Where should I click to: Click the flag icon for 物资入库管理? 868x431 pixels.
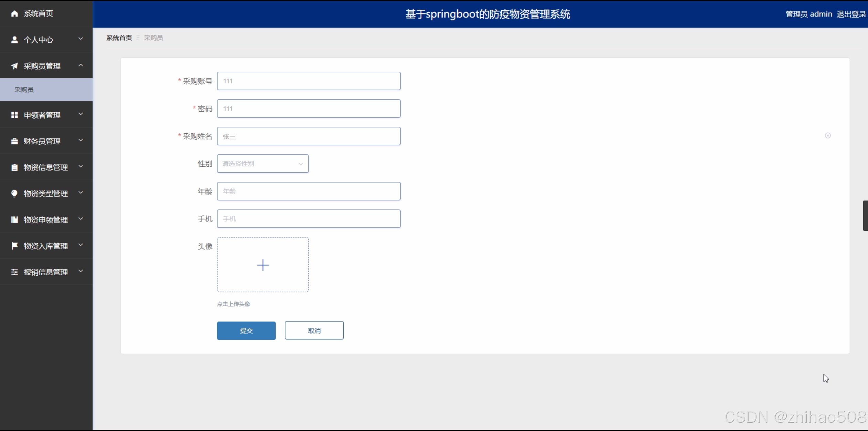(x=14, y=246)
